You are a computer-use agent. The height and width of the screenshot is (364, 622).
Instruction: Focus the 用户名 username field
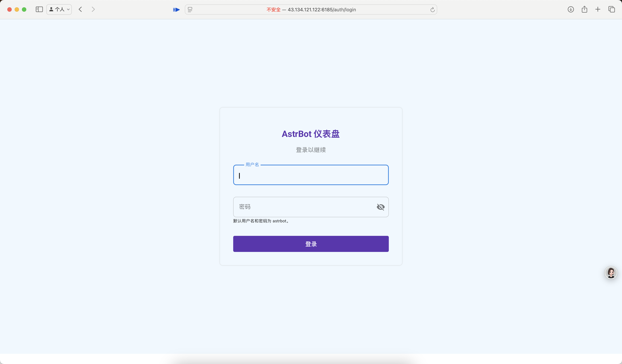(311, 175)
